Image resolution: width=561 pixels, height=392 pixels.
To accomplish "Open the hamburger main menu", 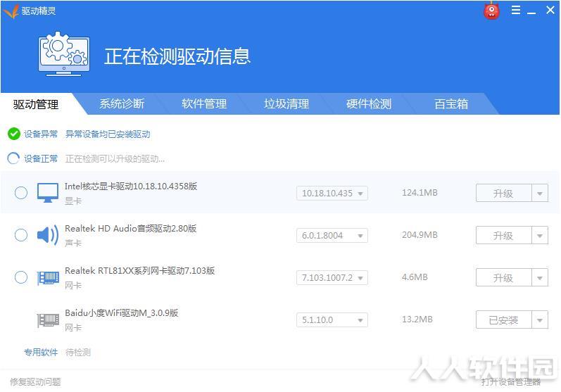I will click(x=515, y=10).
